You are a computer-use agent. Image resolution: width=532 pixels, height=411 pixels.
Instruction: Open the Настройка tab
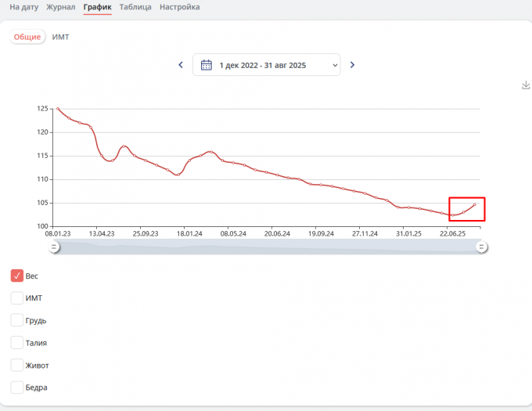coord(179,7)
